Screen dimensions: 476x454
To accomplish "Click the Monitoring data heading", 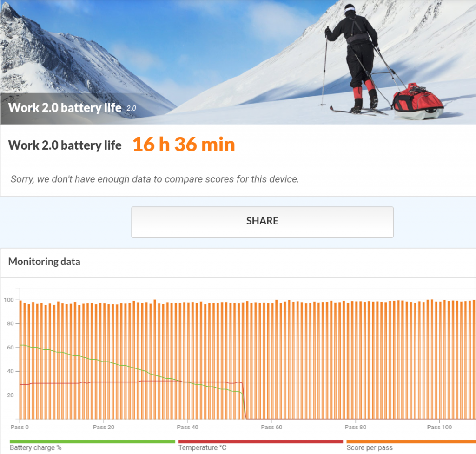I will click(x=44, y=262).
